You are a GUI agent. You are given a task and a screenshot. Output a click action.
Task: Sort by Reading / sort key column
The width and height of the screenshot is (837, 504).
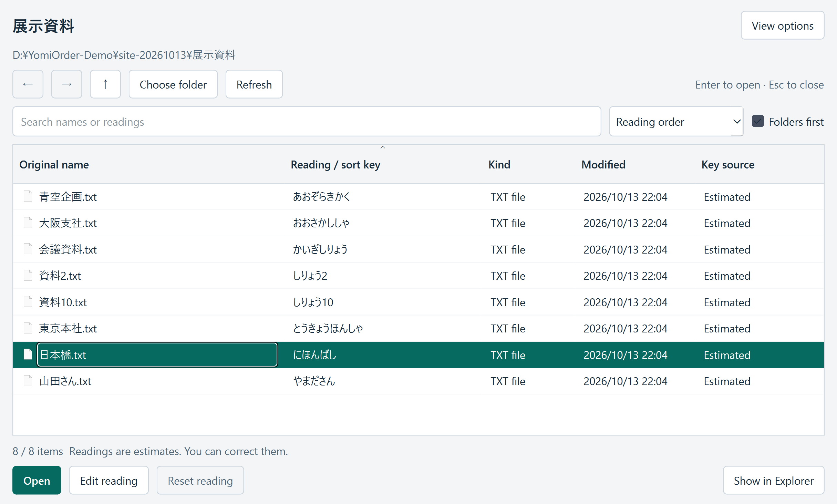[335, 165]
